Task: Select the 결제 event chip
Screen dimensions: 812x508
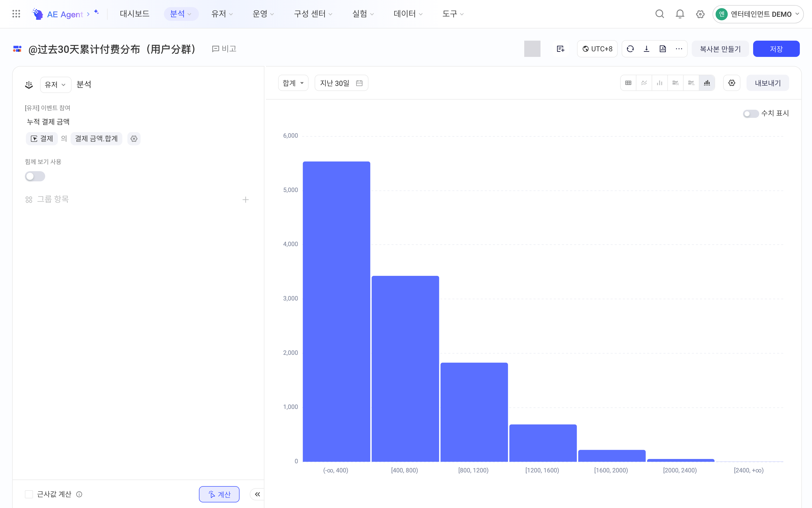Action: [42, 139]
